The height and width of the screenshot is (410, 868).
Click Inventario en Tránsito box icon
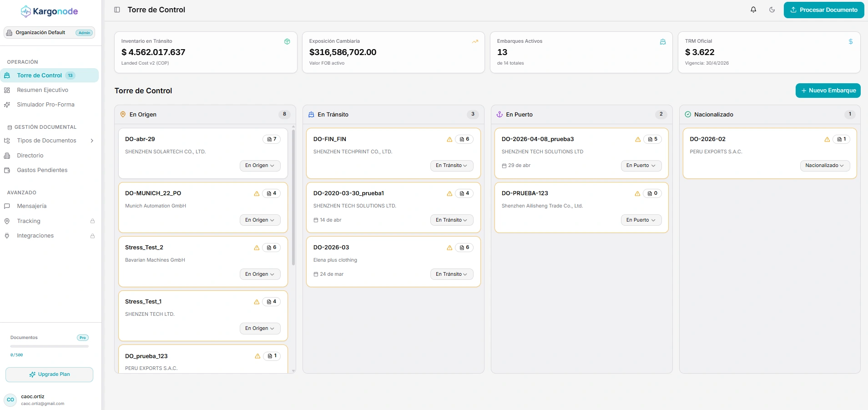click(287, 41)
